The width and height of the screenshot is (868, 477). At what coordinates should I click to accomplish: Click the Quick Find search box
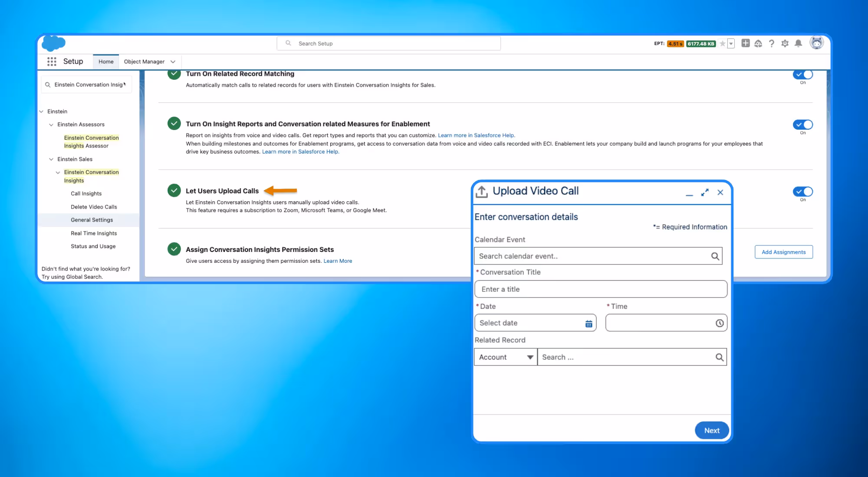[86, 85]
